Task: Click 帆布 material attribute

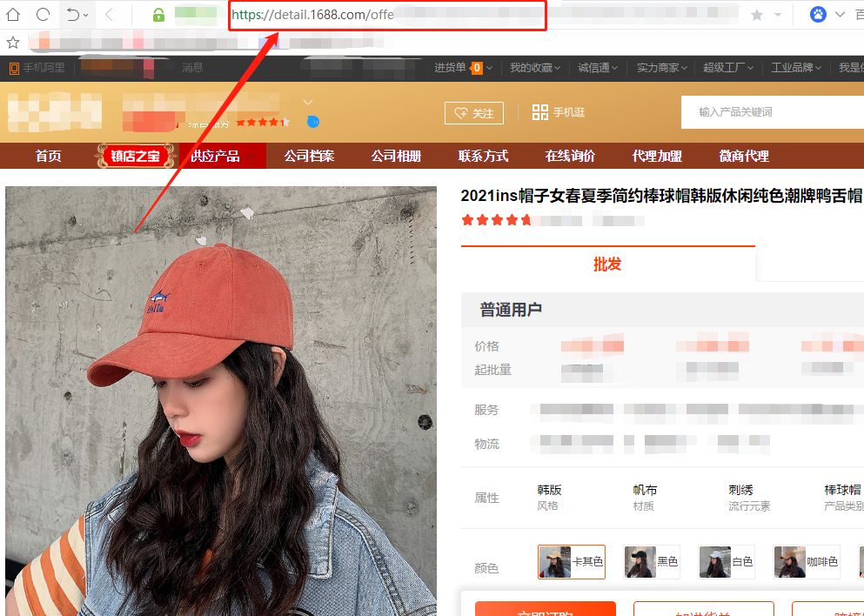Action: pyautogui.click(x=645, y=490)
